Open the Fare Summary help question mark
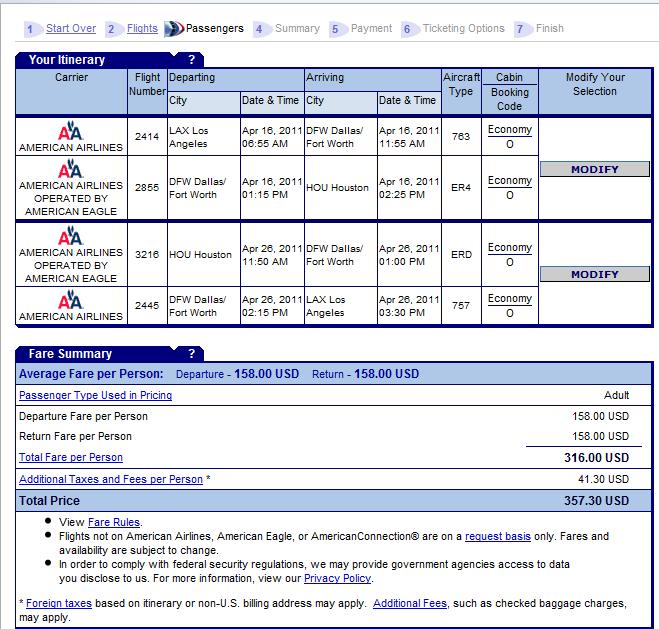 192,354
